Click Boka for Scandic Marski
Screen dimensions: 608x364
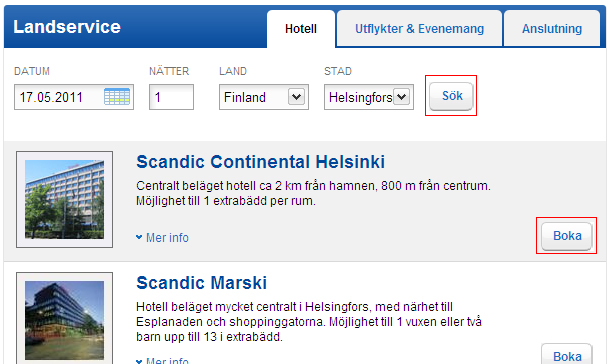(567, 354)
